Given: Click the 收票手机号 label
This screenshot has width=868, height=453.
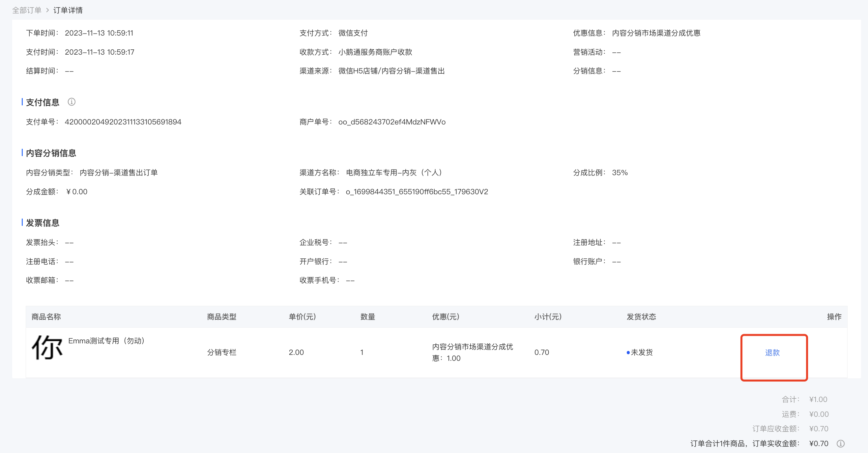Looking at the screenshot, I should 319,280.
